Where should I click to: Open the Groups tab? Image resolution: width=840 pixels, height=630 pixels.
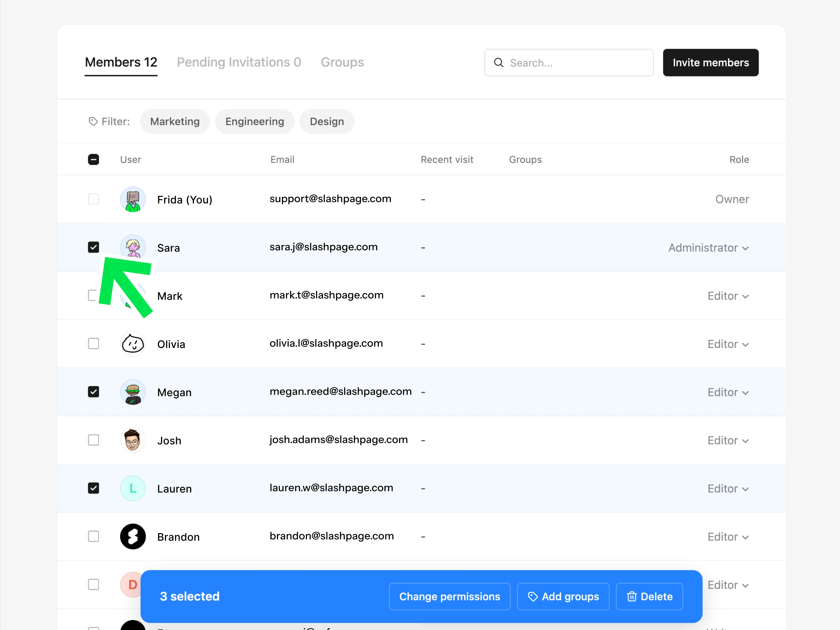(x=342, y=62)
